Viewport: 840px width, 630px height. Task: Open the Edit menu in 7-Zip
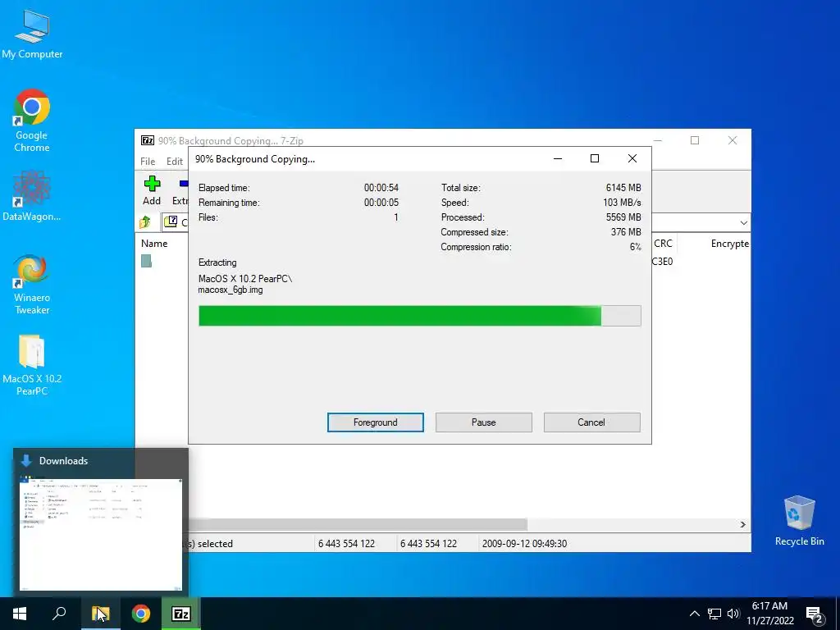175,162
